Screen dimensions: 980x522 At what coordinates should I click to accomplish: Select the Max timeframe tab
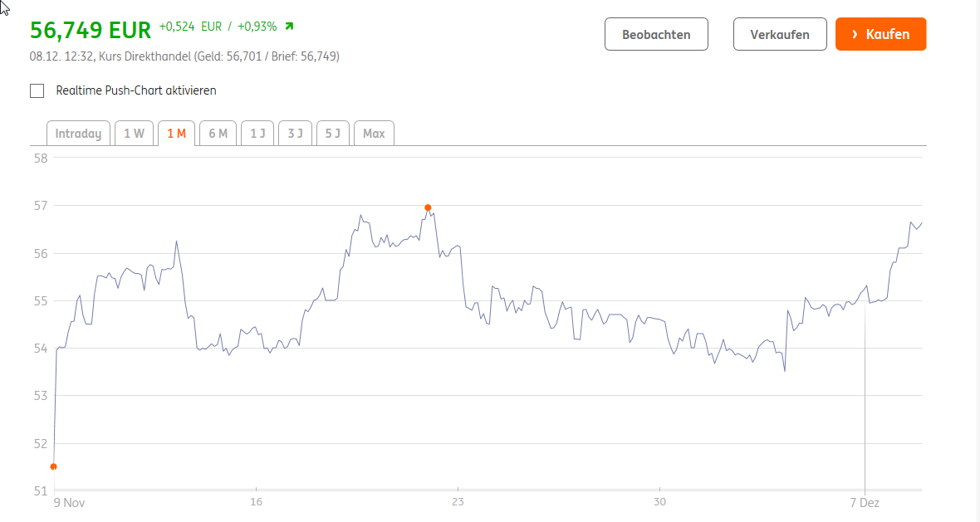tap(374, 134)
